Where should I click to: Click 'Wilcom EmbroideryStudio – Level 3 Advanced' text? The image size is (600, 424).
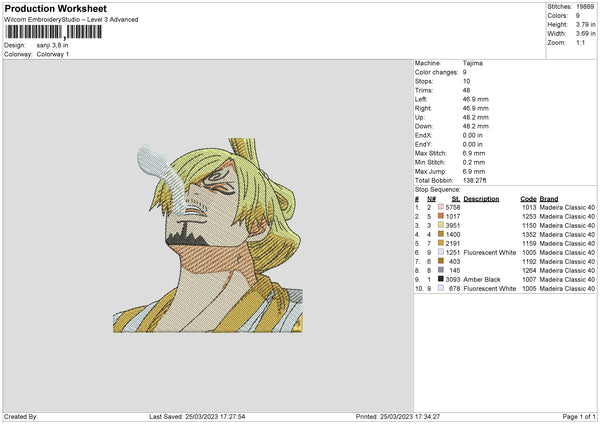coord(71,20)
